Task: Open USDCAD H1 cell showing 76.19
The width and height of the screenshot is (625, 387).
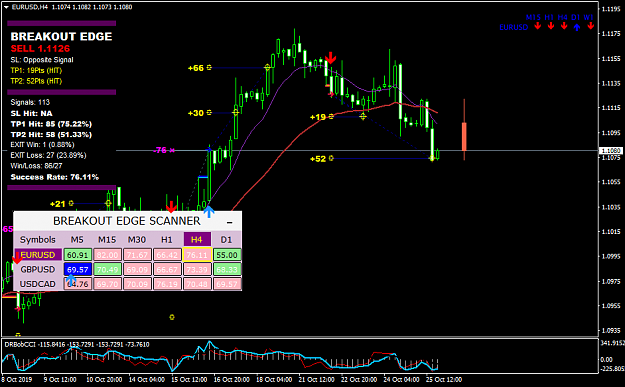Action: click(x=167, y=284)
